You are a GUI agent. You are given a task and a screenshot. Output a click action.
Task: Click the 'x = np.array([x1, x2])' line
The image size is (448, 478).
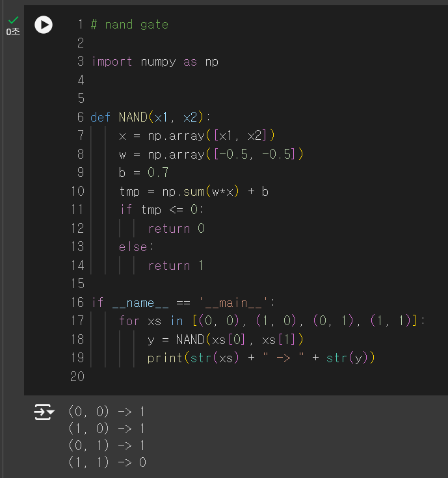[197, 136]
